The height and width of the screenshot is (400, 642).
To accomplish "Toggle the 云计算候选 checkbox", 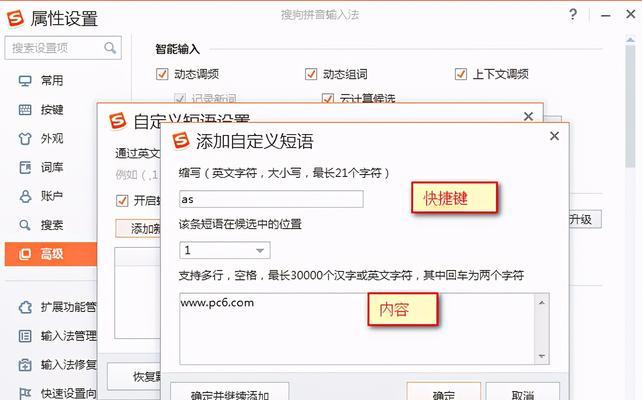I will click(328, 98).
